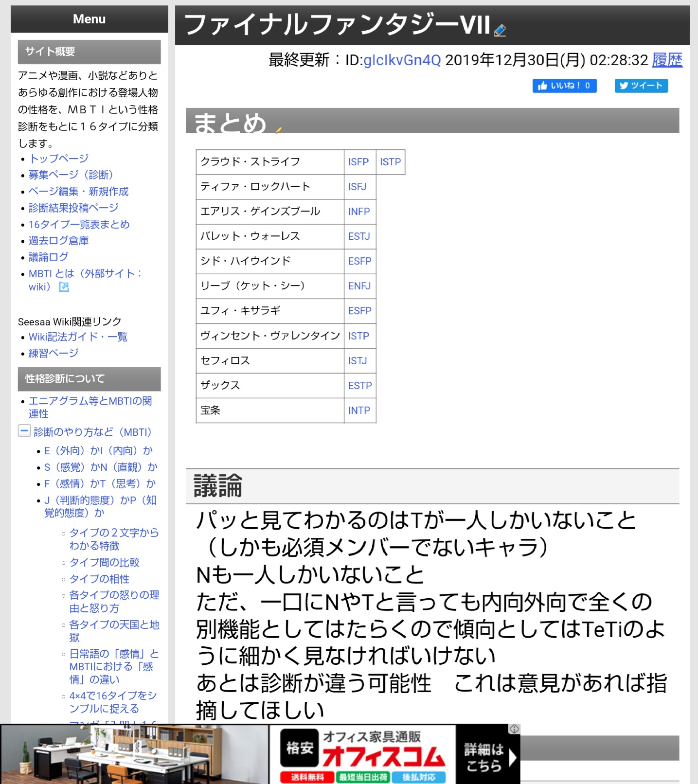
Task: Click INFP link for エアリス・ゲインズブール
Action: pos(359,211)
